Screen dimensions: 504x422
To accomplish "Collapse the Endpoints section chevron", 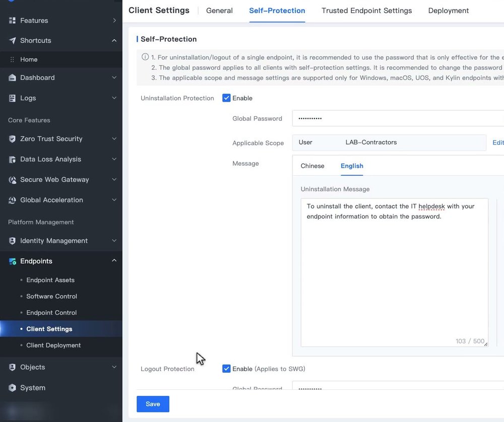I will click(114, 260).
